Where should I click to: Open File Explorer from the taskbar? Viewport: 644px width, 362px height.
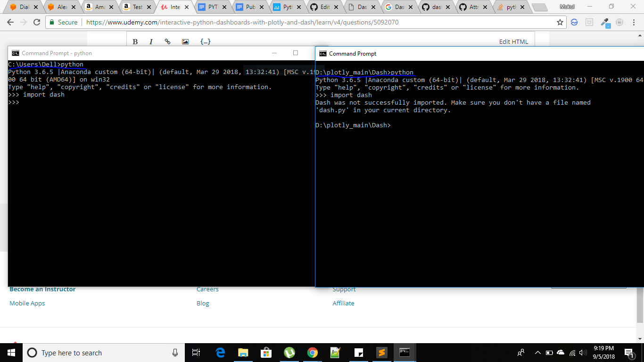243,353
